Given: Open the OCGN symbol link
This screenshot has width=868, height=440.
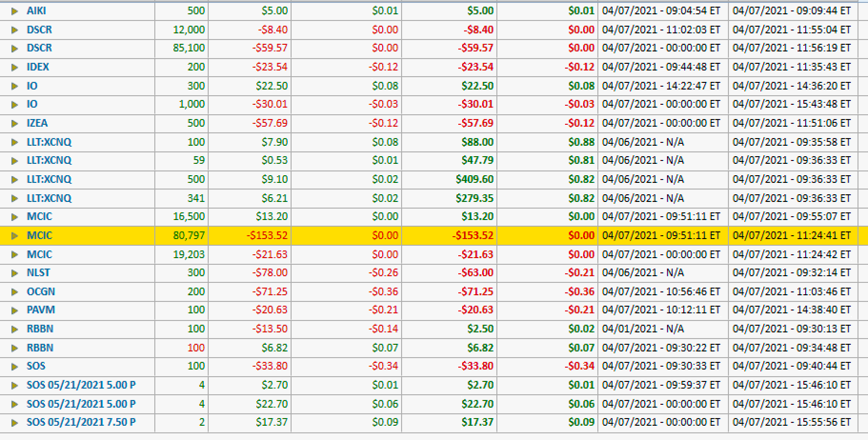Looking at the screenshot, I should [x=40, y=291].
